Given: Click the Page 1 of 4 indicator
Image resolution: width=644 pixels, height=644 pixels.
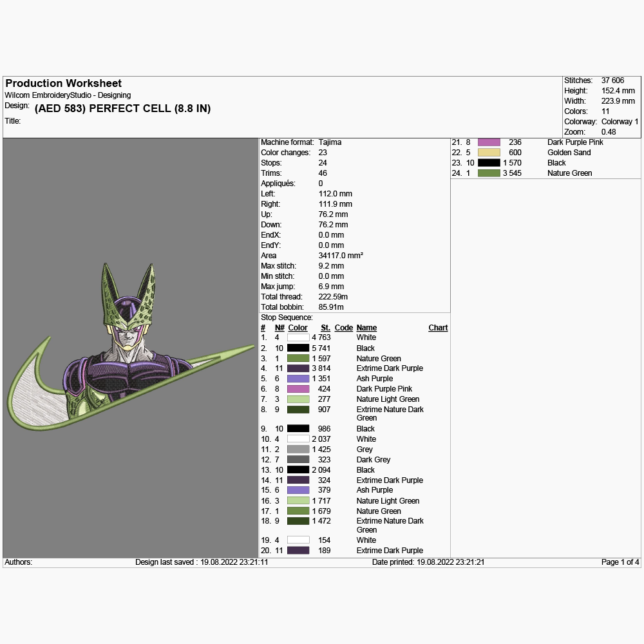Looking at the screenshot, I should pos(620,562).
